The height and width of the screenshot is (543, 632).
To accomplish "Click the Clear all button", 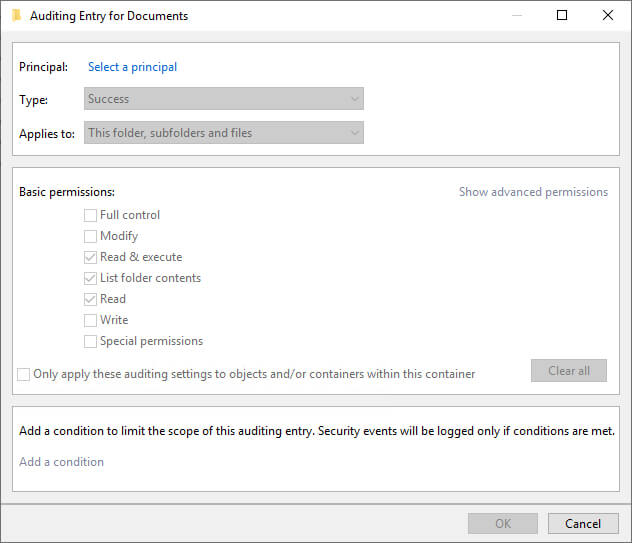I will (x=569, y=370).
